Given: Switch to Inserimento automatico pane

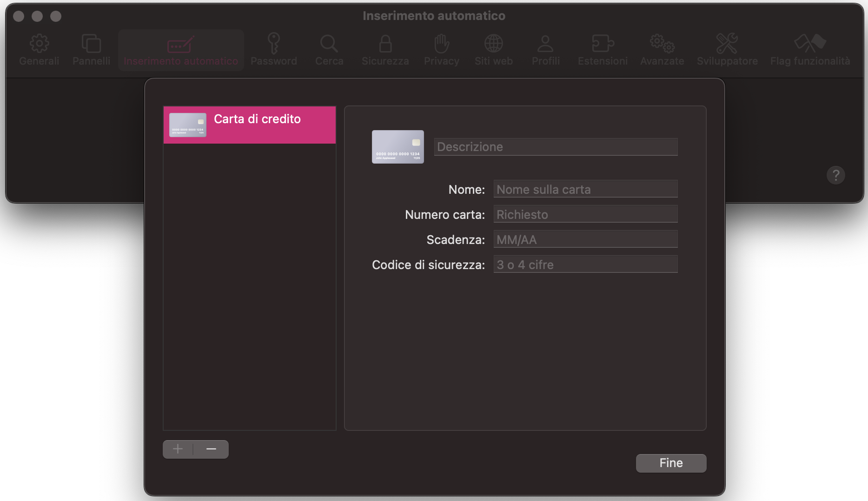Looking at the screenshot, I should (180, 49).
